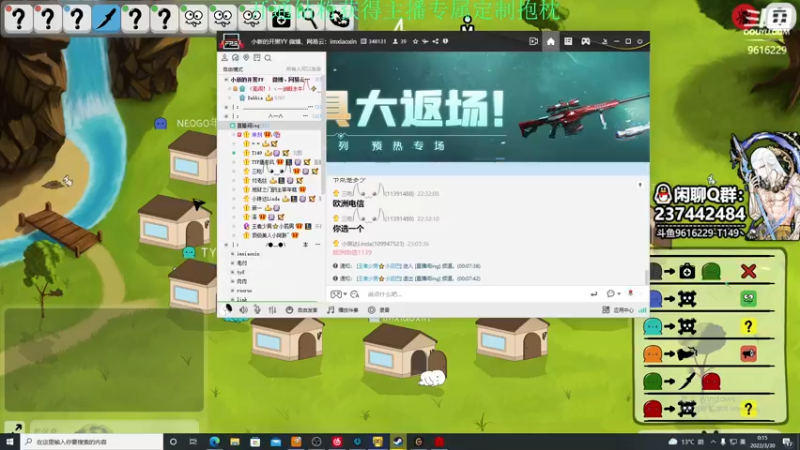
Task: Select the camera role icon in game top bar
Action: pos(281,18)
